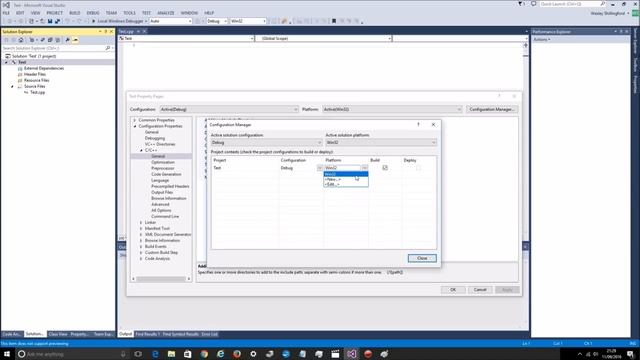
Task: Click the Close button in Configuration Manager
Action: pos(422,258)
